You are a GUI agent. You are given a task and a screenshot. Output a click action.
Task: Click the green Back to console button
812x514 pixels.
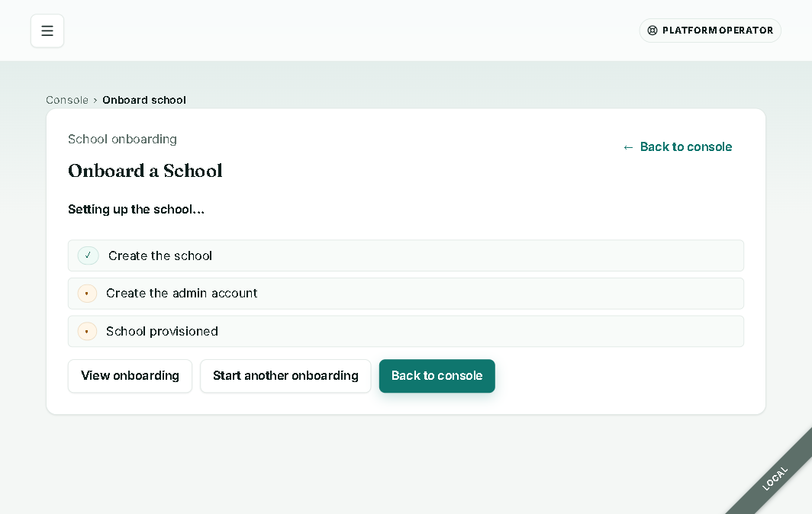pyautogui.click(x=437, y=376)
